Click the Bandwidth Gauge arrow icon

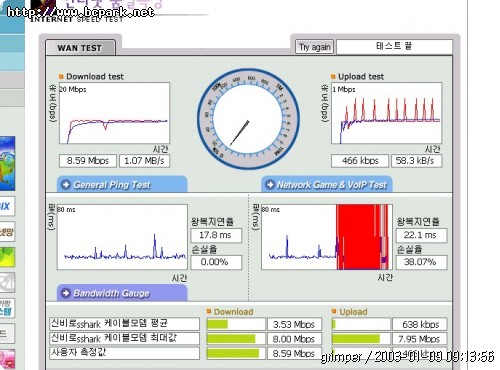pos(66,293)
